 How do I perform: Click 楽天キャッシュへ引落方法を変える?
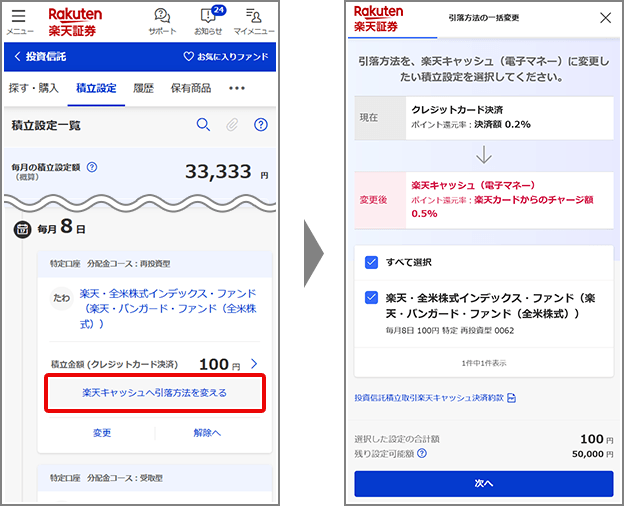click(x=154, y=393)
